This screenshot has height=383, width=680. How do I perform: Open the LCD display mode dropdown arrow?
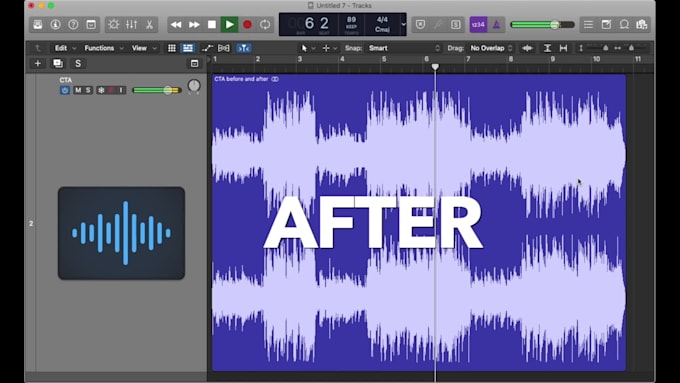coord(403,24)
